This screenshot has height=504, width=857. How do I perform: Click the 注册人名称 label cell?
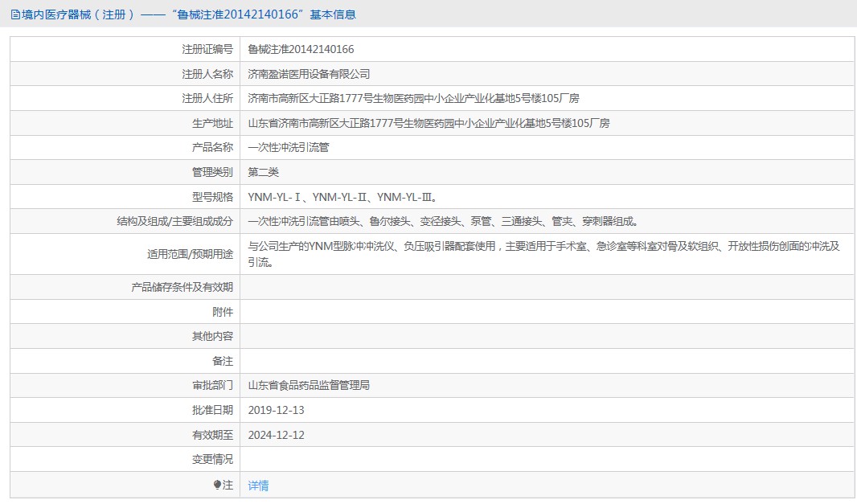[125, 74]
